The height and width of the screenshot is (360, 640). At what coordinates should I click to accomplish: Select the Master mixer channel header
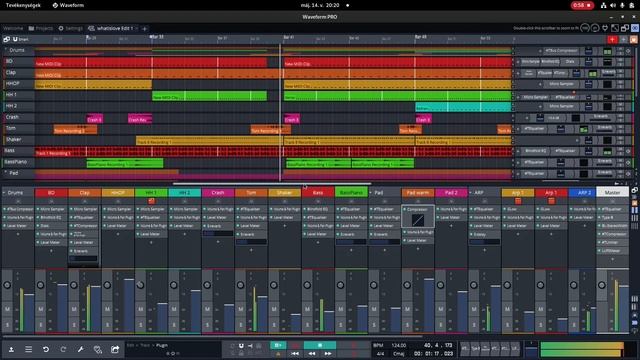click(612, 192)
